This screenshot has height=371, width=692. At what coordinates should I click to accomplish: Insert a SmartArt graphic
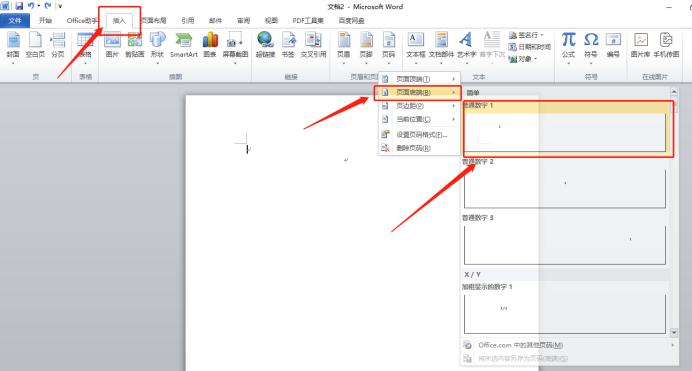click(x=183, y=45)
